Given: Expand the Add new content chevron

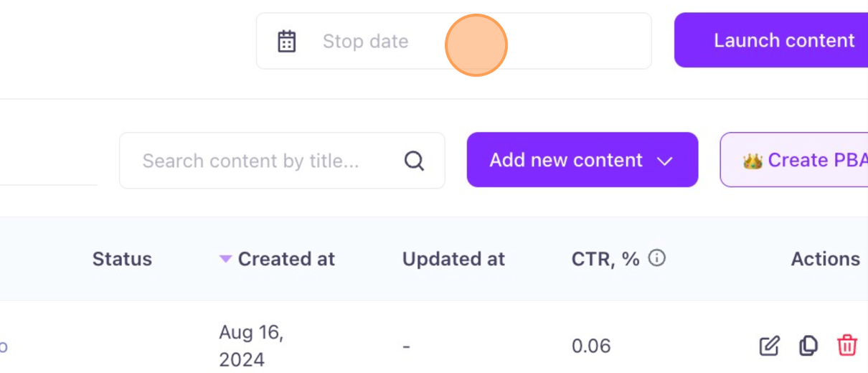Looking at the screenshot, I should 665,161.
